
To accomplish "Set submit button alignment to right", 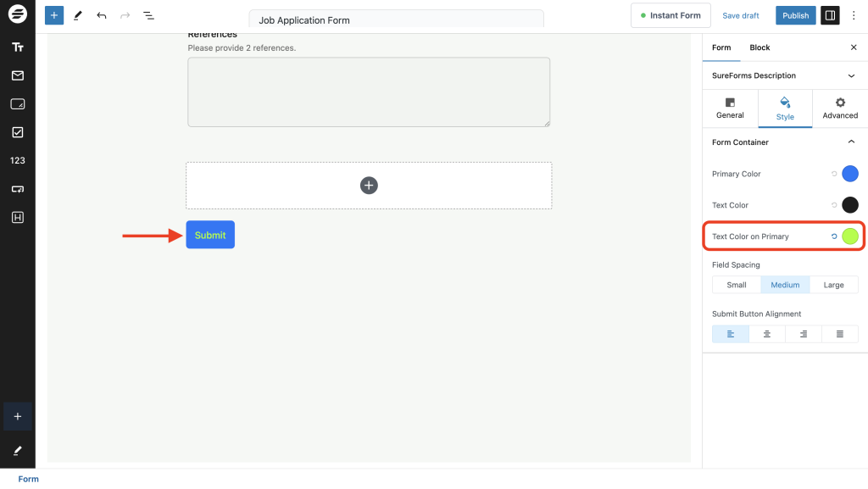I will tap(803, 333).
